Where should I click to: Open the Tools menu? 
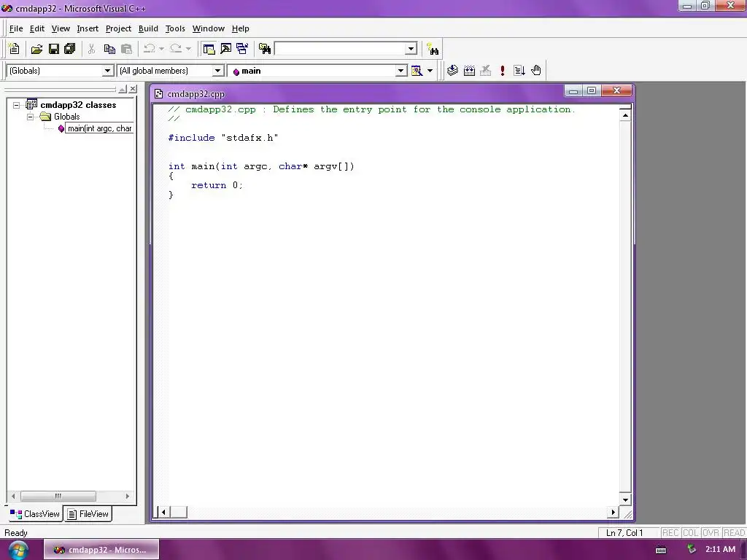[175, 28]
